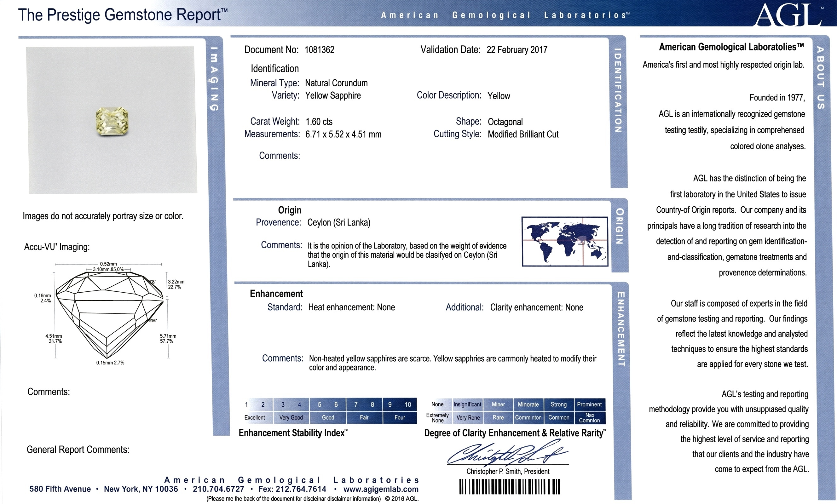Click the 'Accu-VU' Imaging:' label
Screen dimensions: 837x504
57,247
